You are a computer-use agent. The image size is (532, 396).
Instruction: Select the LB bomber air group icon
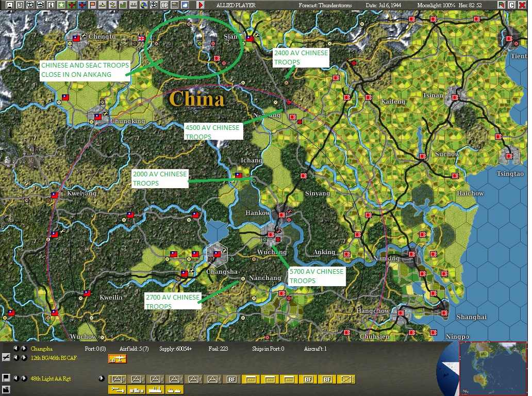(118, 359)
